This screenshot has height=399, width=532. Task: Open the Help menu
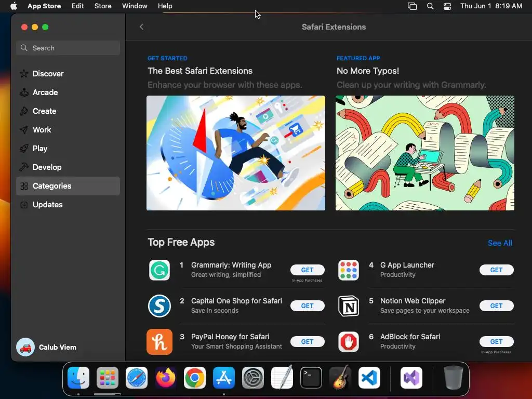point(165,6)
